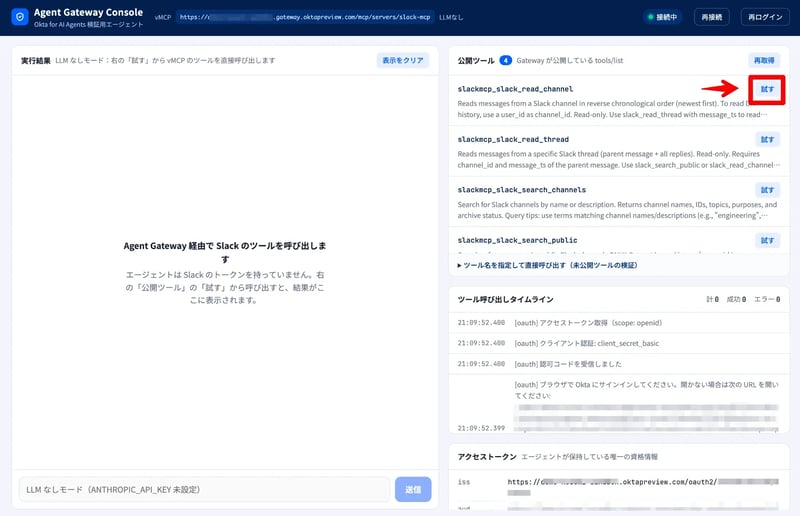Click the vMCP gateway URL field
Viewport: 800px width, 516px height.
click(305, 17)
